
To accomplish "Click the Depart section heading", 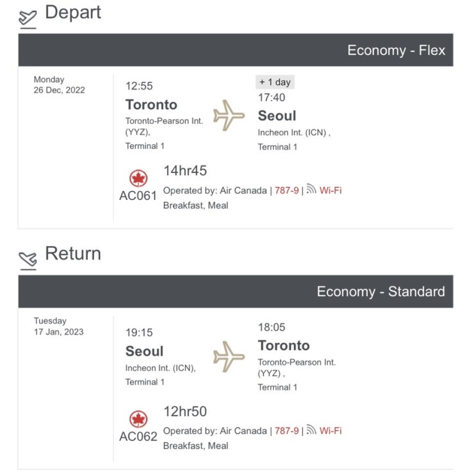I will (x=73, y=12).
